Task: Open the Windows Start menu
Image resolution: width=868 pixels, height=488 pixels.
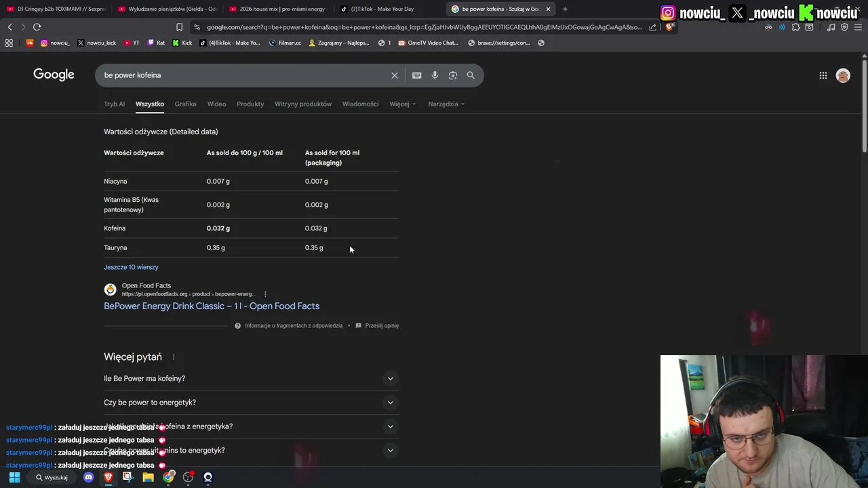Action: coord(14,477)
